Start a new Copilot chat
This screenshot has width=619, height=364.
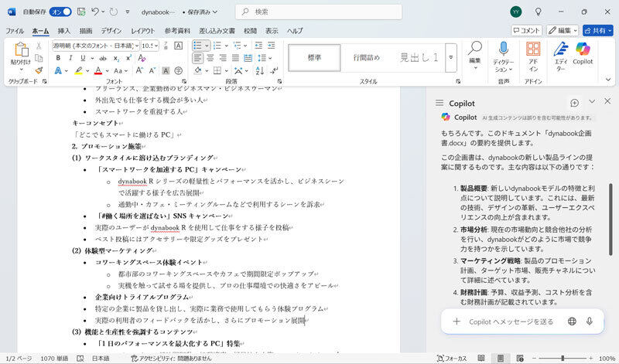tap(574, 104)
